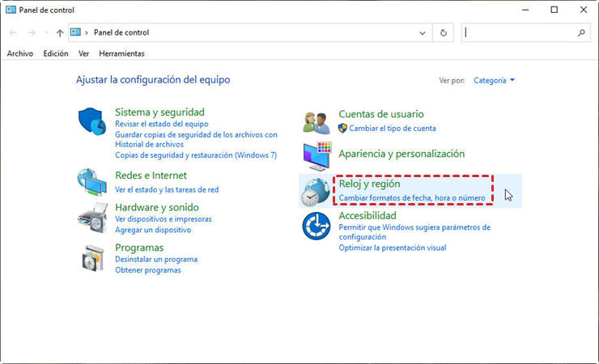
Task: Go back with the back arrow
Action: (x=13, y=33)
